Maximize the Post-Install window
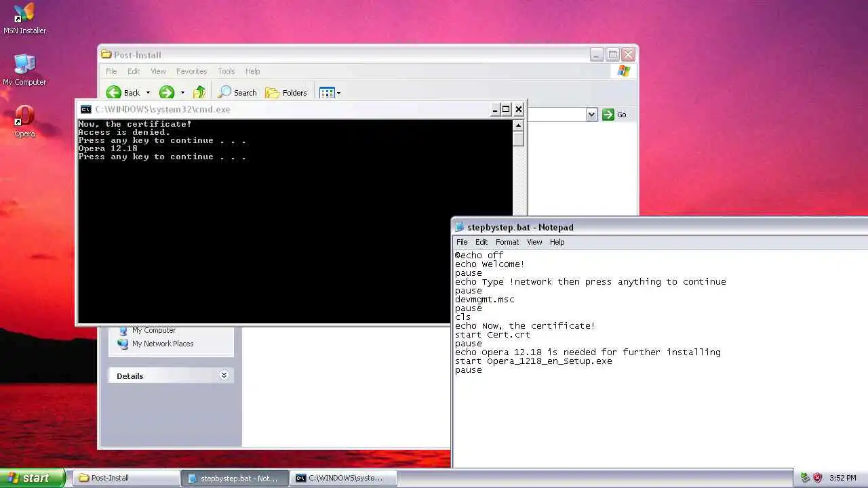Image resolution: width=868 pixels, height=488 pixels. 612,55
